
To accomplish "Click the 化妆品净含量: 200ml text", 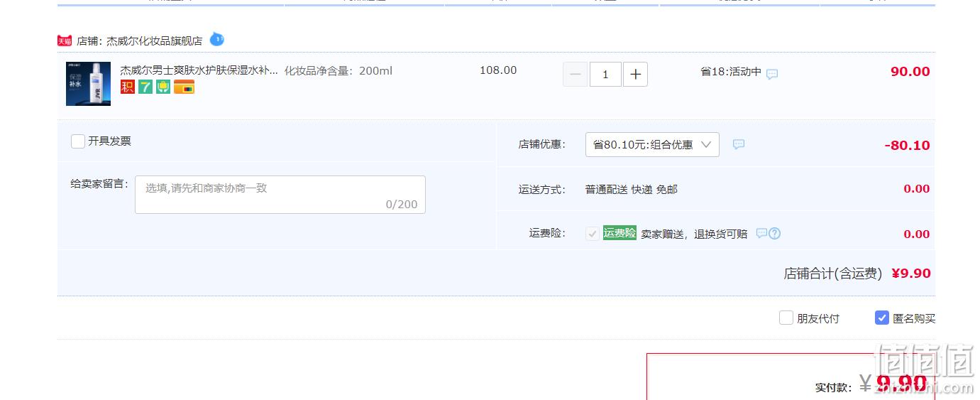I will tap(338, 70).
